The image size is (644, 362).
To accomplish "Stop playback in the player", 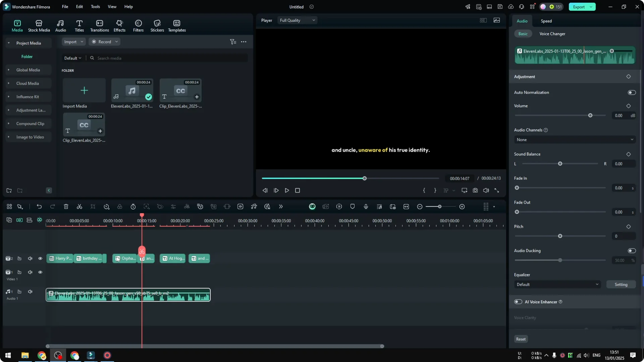I will (x=298, y=190).
